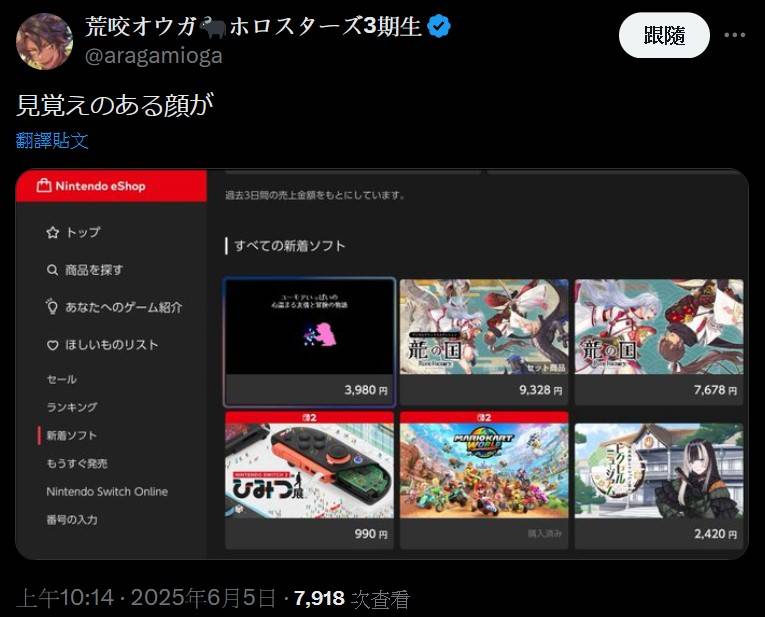The width and height of the screenshot is (765, 617).
Task: Open the anime girl tile priced 2,420円
Action: 659,486
